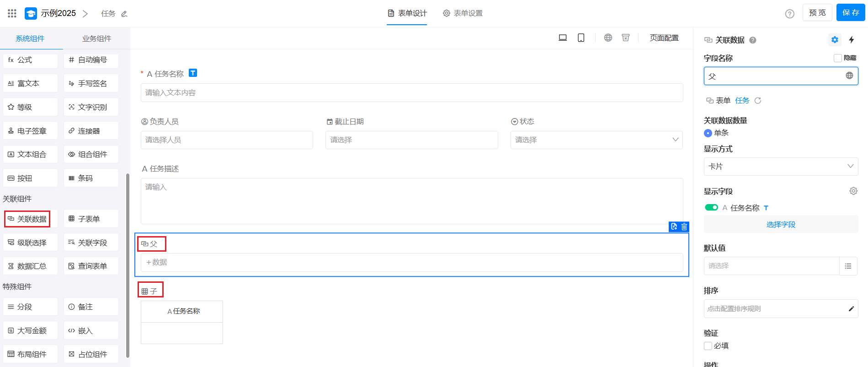Click the 选择字段 button
Image resolution: width=868 pixels, height=367 pixels.
tap(781, 225)
